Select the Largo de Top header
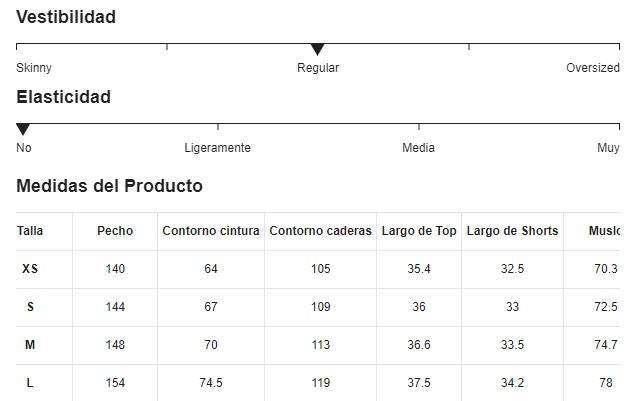 (419, 231)
